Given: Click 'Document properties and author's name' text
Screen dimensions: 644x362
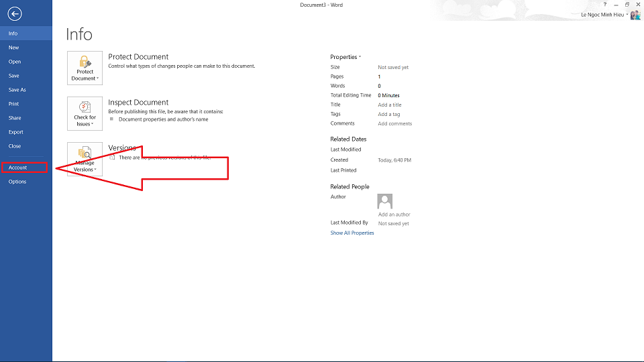Looking at the screenshot, I should tap(163, 119).
